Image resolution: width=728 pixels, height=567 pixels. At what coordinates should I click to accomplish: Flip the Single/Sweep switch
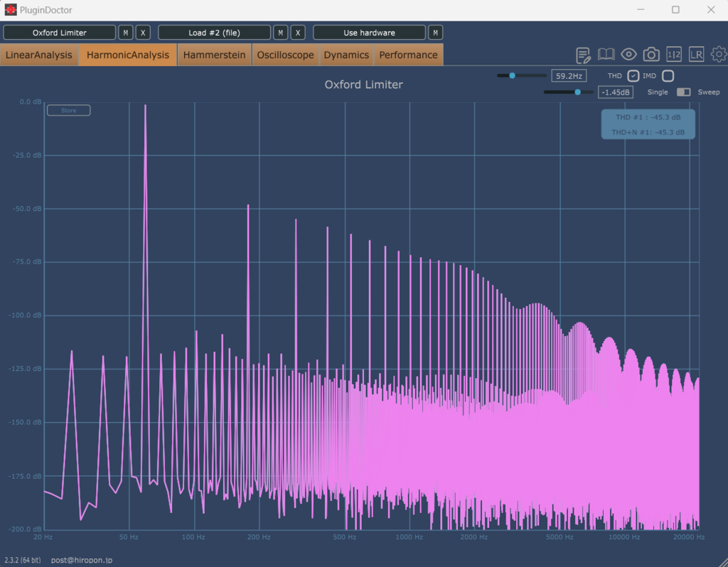pos(683,92)
